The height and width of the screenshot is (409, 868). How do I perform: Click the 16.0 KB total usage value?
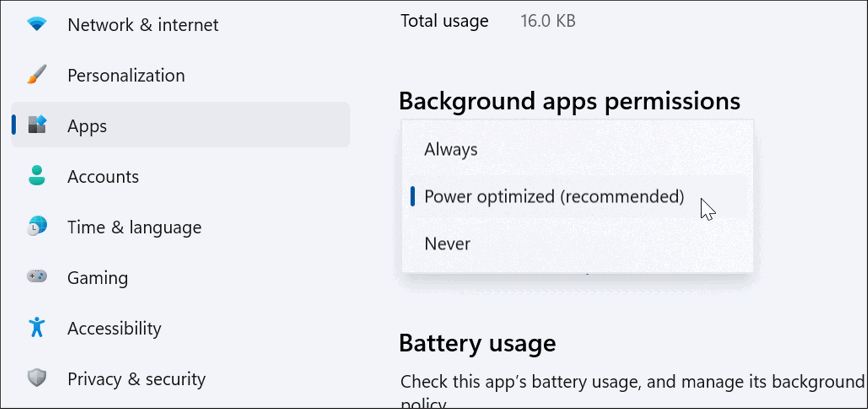tap(549, 21)
